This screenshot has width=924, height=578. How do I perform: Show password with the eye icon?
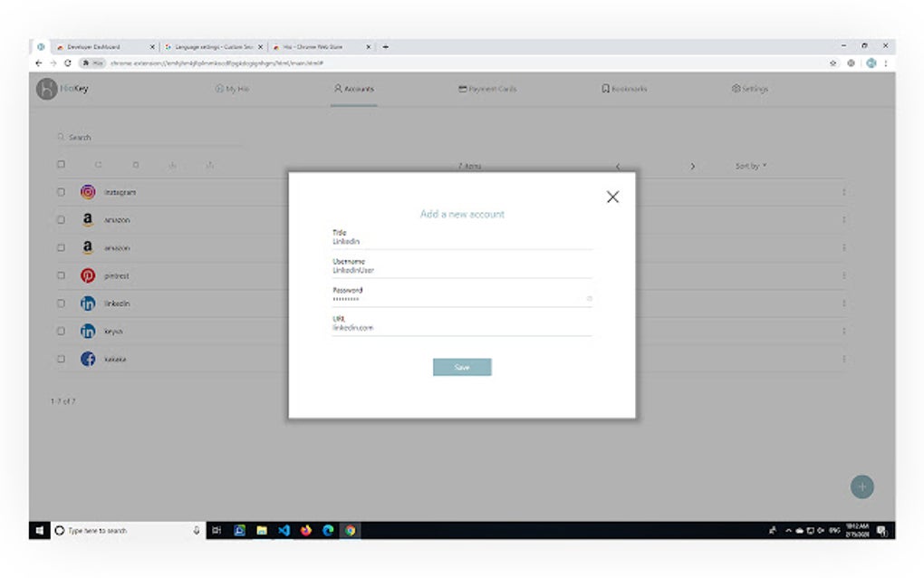pos(589,299)
